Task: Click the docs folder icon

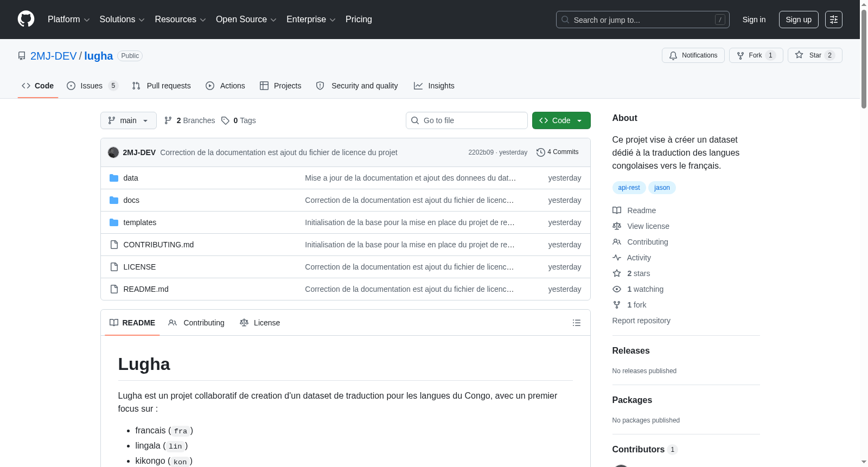Action: [x=114, y=200]
